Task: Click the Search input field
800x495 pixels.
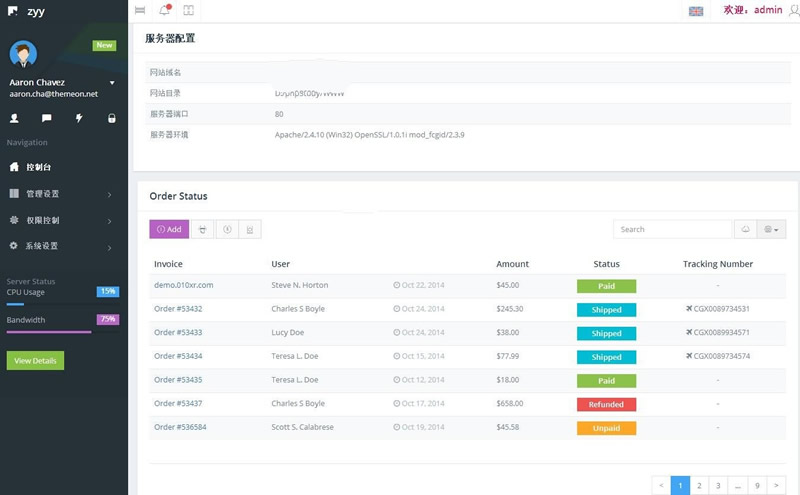Action: 672,229
